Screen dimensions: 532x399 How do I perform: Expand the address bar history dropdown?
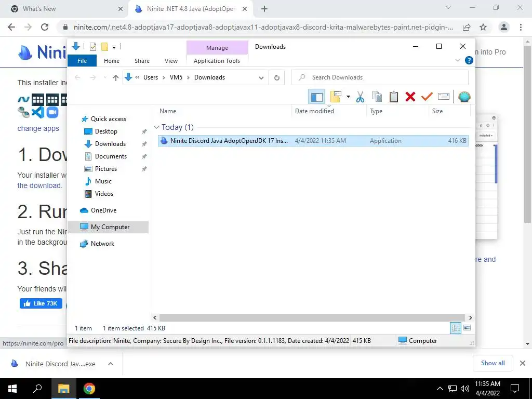pyautogui.click(x=261, y=78)
